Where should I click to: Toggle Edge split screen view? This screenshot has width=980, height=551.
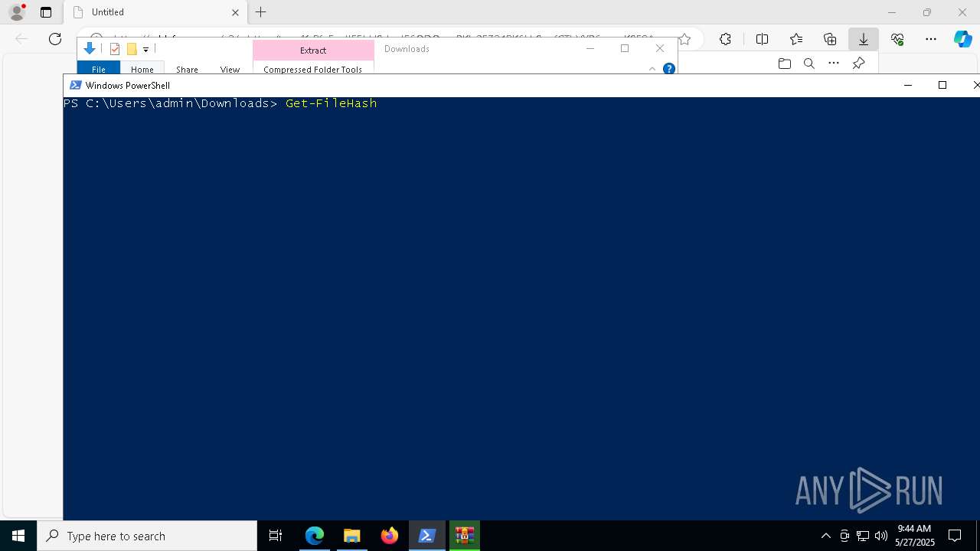coord(762,39)
